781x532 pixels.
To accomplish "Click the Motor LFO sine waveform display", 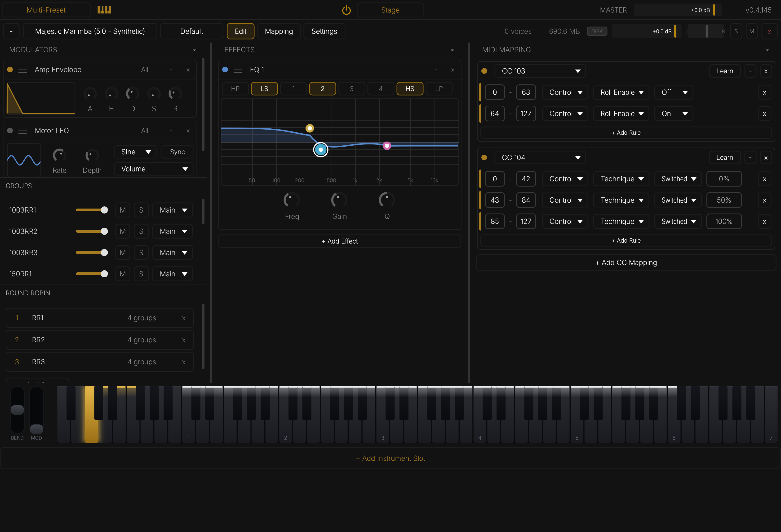I will [24, 160].
